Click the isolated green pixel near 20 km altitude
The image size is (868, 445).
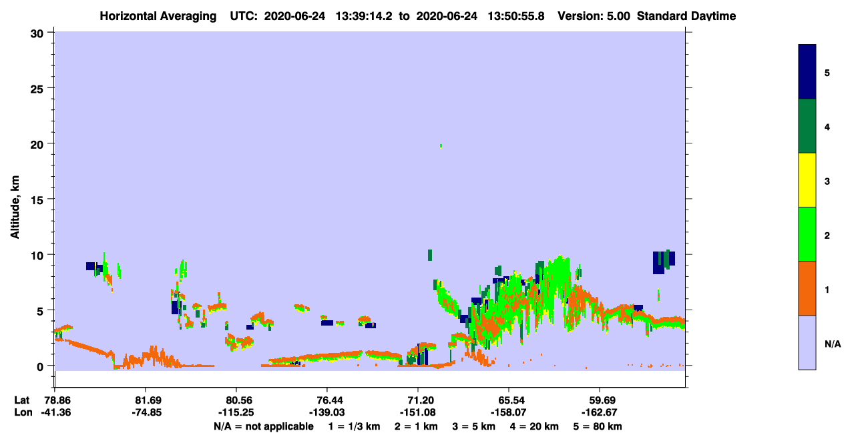click(x=441, y=145)
